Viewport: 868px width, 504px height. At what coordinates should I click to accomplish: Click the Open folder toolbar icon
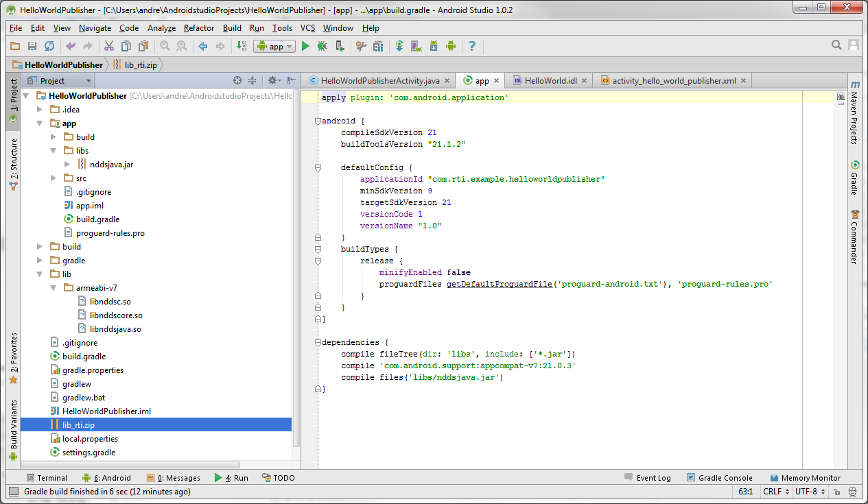(15, 46)
